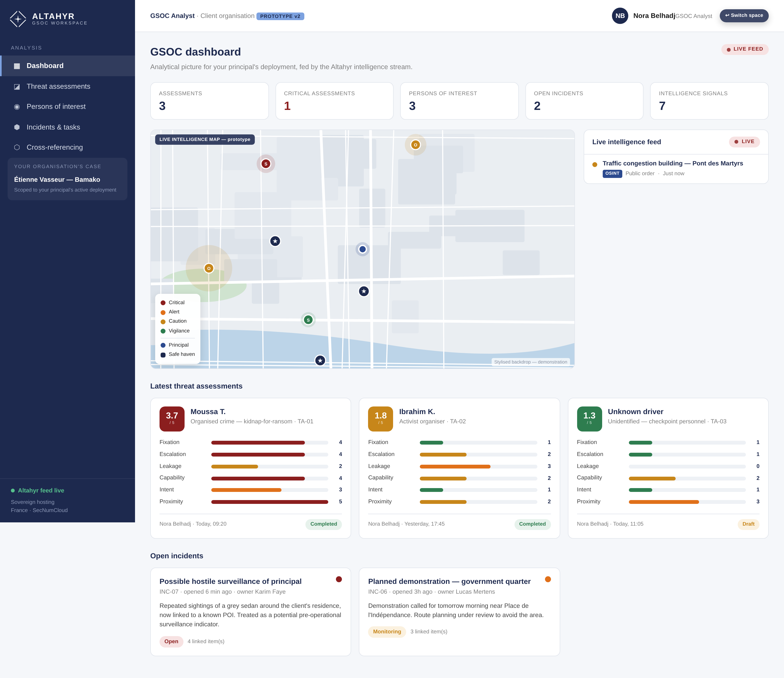
Task: Open Moussa T. threat assessment title
Action: tap(208, 412)
